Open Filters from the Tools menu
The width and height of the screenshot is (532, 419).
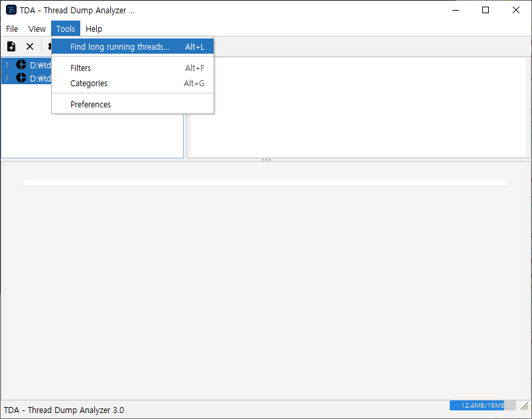click(x=81, y=68)
